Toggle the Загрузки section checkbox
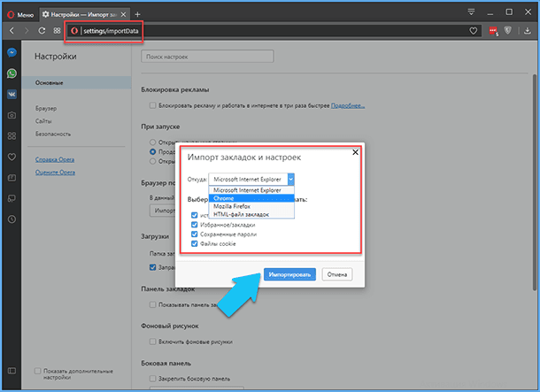The width and height of the screenshot is (540, 392). [x=152, y=267]
